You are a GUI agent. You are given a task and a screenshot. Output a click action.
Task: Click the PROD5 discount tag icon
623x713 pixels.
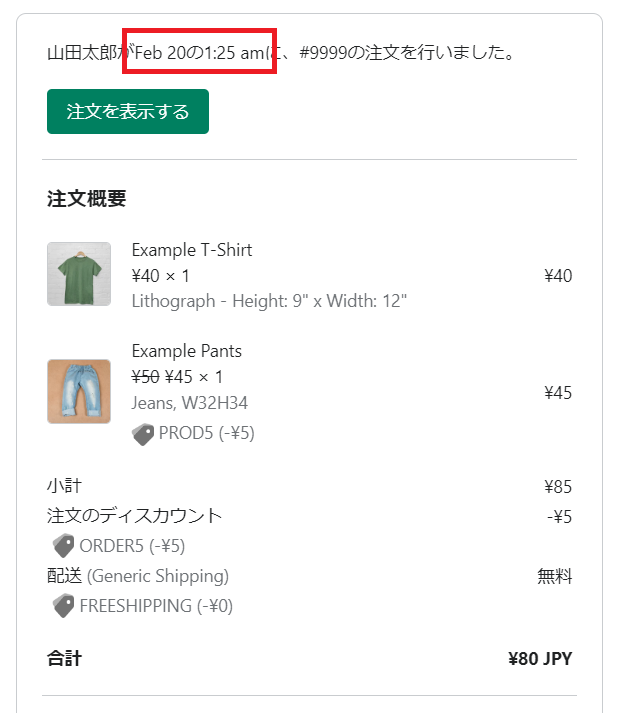[143, 434]
